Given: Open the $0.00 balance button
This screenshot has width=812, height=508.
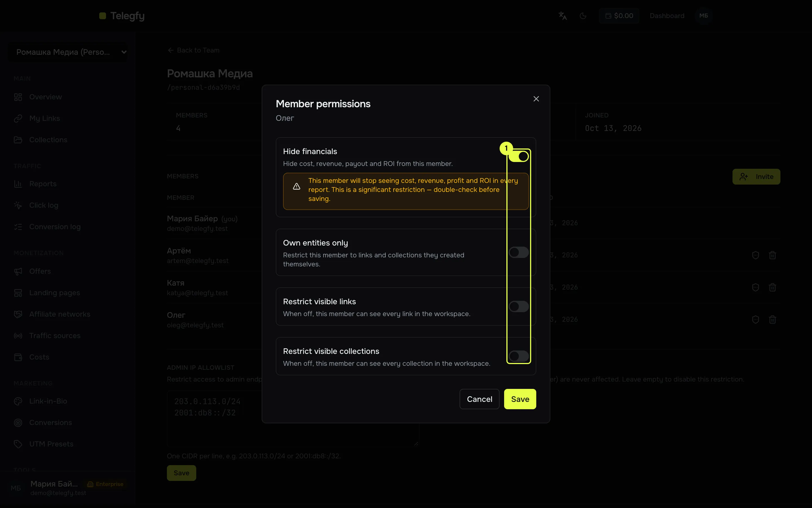Looking at the screenshot, I should pos(619,16).
